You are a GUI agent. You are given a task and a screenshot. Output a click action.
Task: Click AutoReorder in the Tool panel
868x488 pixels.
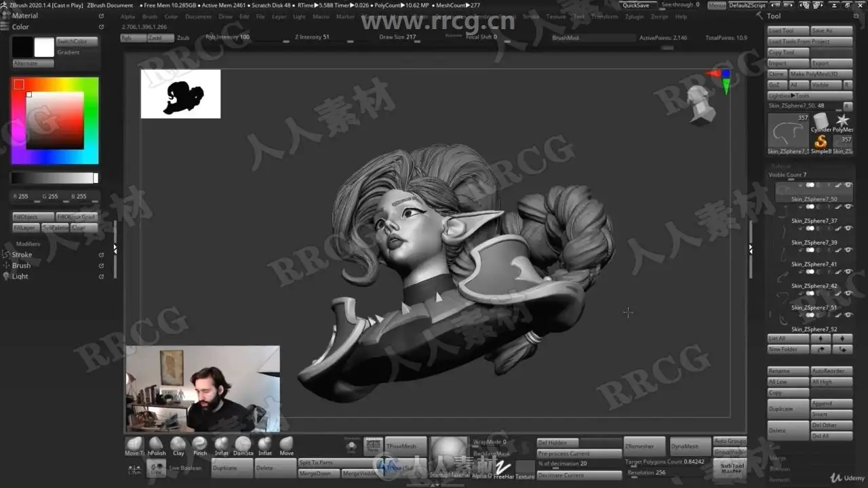point(832,371)
